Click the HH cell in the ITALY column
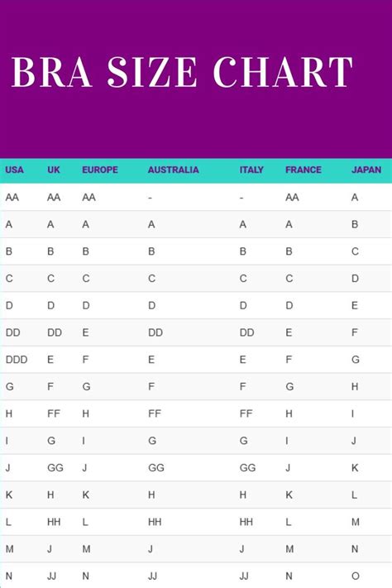Image resolution: width=392 pixels, height=588 pixels. (246, 522)
